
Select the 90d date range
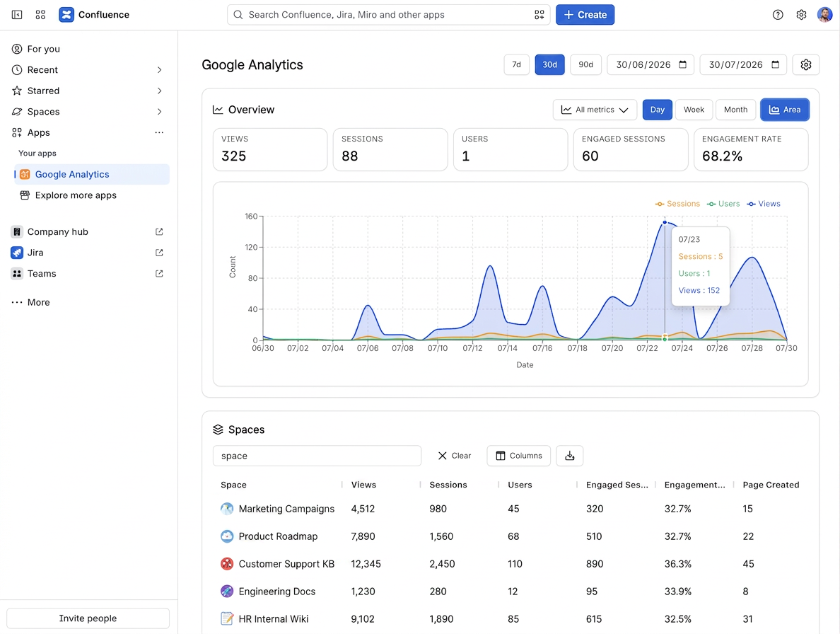(585, 65)
